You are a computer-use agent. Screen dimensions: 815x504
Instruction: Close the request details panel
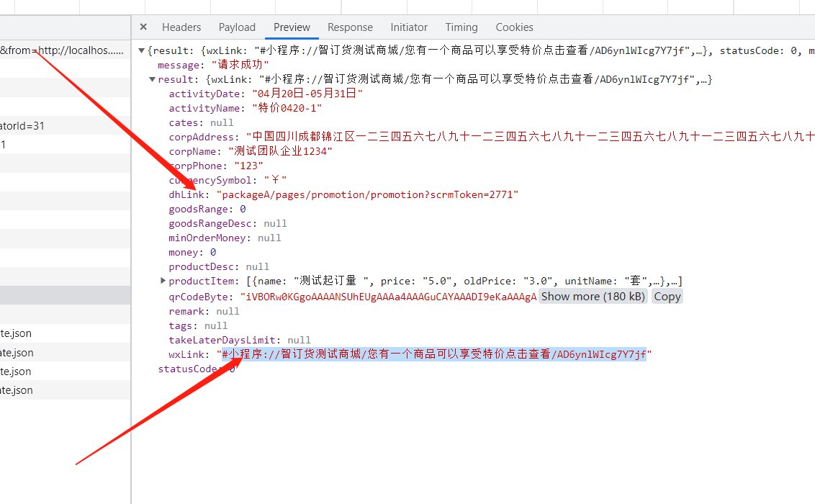[x=143, y=27]
